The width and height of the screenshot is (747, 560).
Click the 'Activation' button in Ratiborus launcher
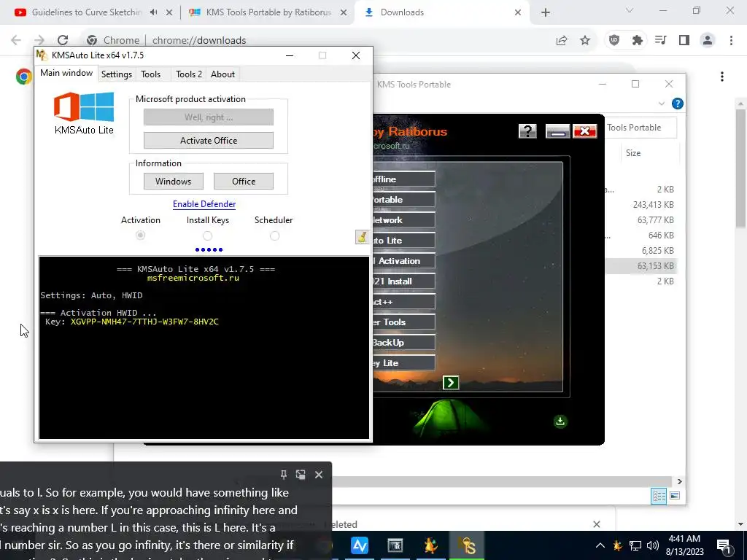(404, 261)
